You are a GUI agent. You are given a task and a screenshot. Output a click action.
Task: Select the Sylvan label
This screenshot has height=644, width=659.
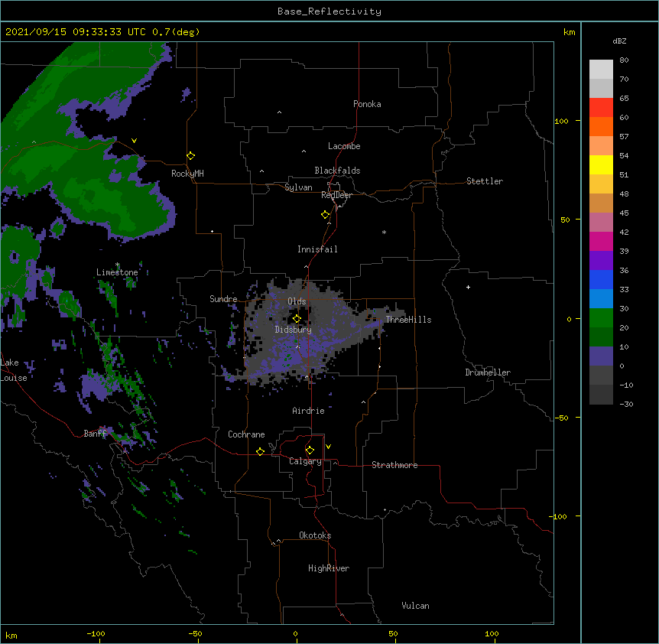298,187
